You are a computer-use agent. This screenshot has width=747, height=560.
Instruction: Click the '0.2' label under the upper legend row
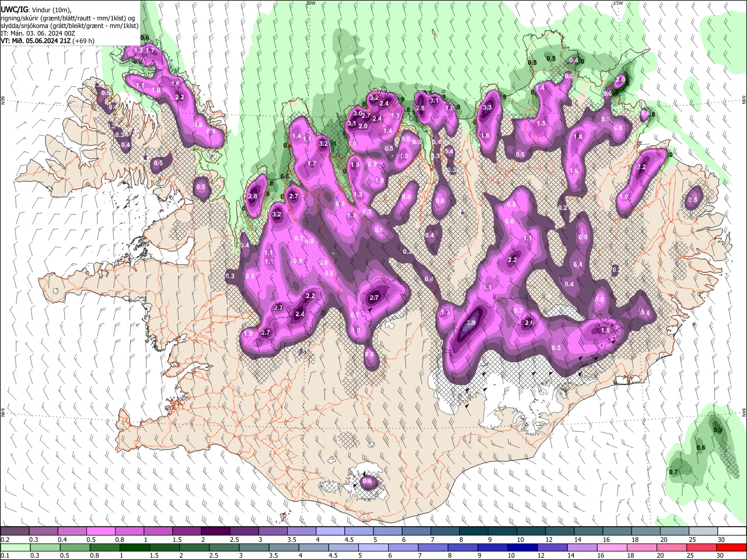tap(5, 540)
